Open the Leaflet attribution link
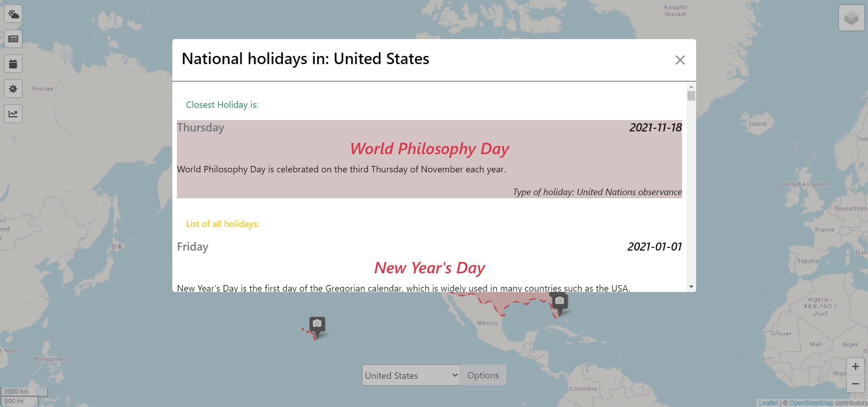The image size is (868, 407). point(768,403)
